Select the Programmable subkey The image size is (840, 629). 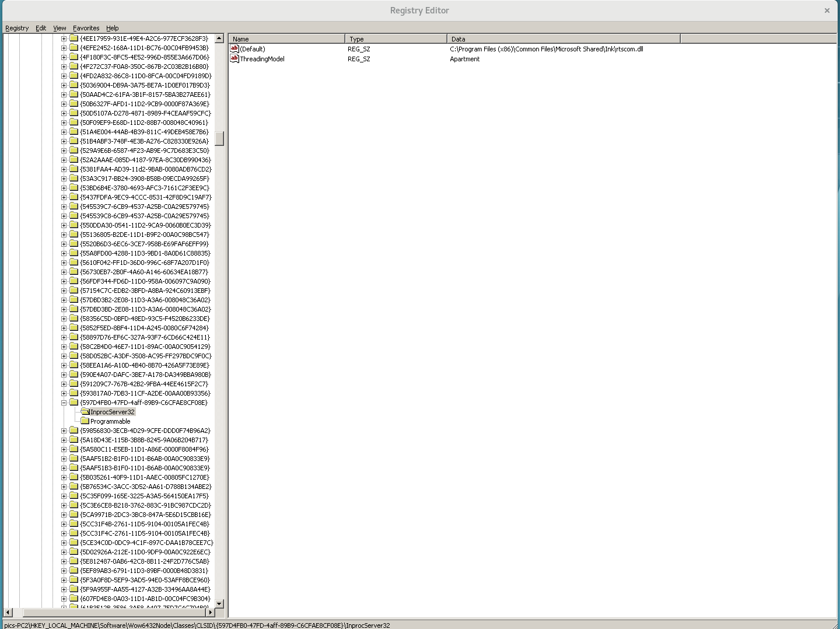click(110, 421)
